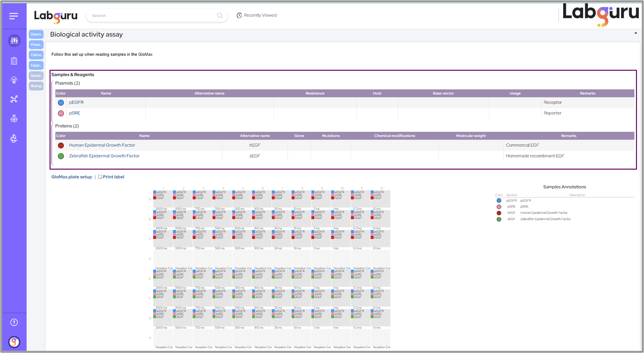Click into the Search field
The image size is (644, 353).
click(x=150, y=15)
